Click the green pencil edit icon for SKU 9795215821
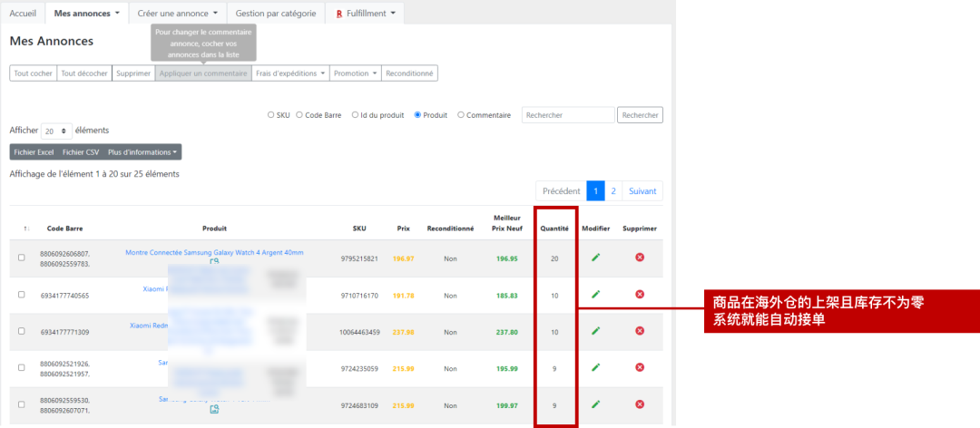The image size is (980, 428). point(596,258)
